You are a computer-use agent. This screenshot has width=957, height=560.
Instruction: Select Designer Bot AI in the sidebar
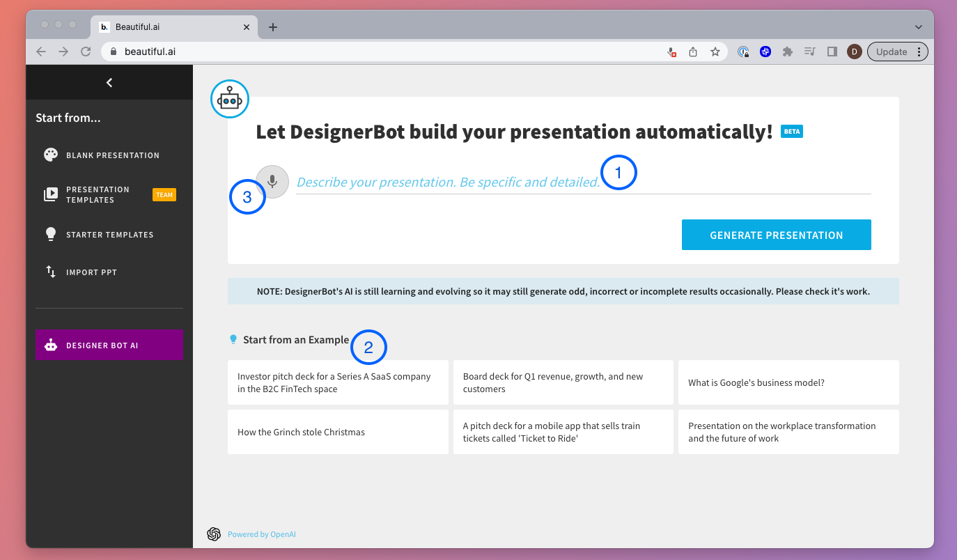pyautogui.click(x=109, y=345)
